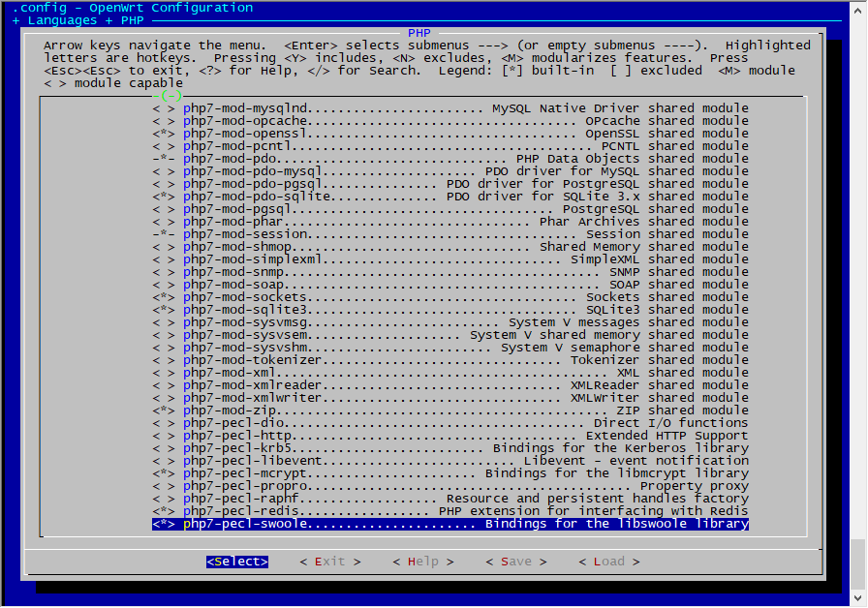Uncheck the php7-mod-openssl module
Viewport: 868px width, 608px height.
click(x=164, y=134)
